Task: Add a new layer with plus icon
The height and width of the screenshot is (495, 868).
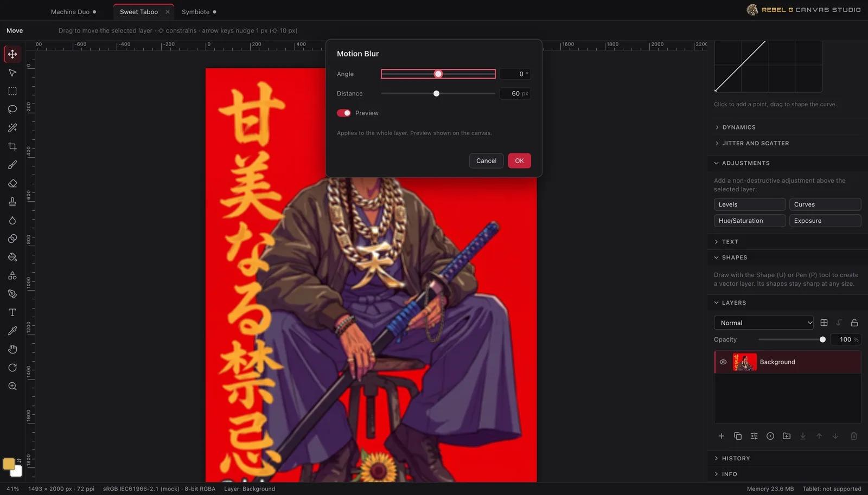Action: [722, 436]
